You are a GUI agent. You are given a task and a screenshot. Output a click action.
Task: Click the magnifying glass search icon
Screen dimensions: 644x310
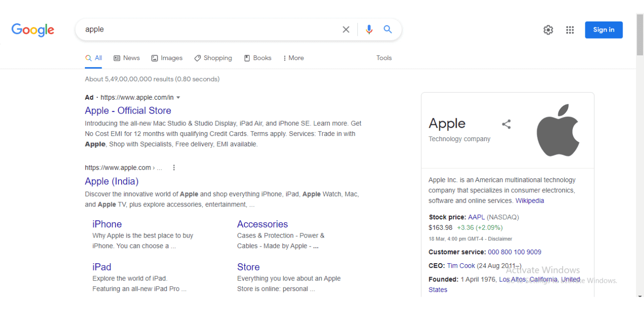[x=388, y=29]
